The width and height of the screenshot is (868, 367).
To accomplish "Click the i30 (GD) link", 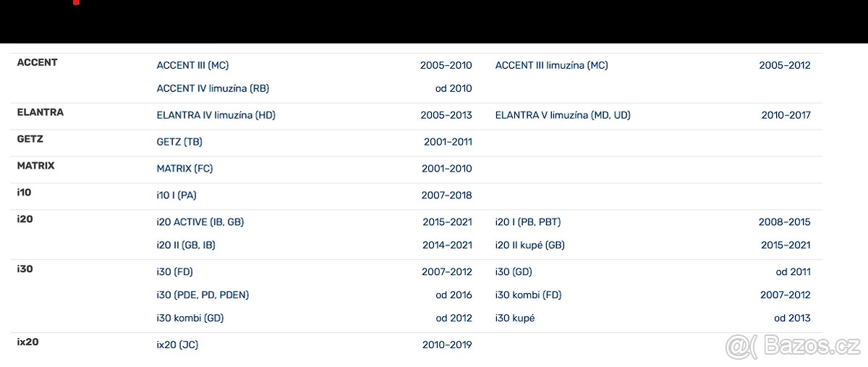I will [514, 272].
